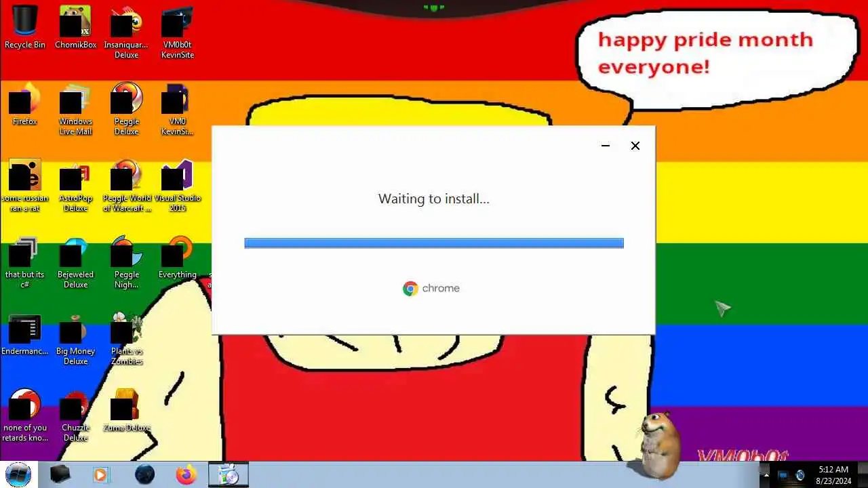Open the Firefox desktop shortcut
Image resolution: width=868 pixels, height=488 pixels.
point(25,104)
